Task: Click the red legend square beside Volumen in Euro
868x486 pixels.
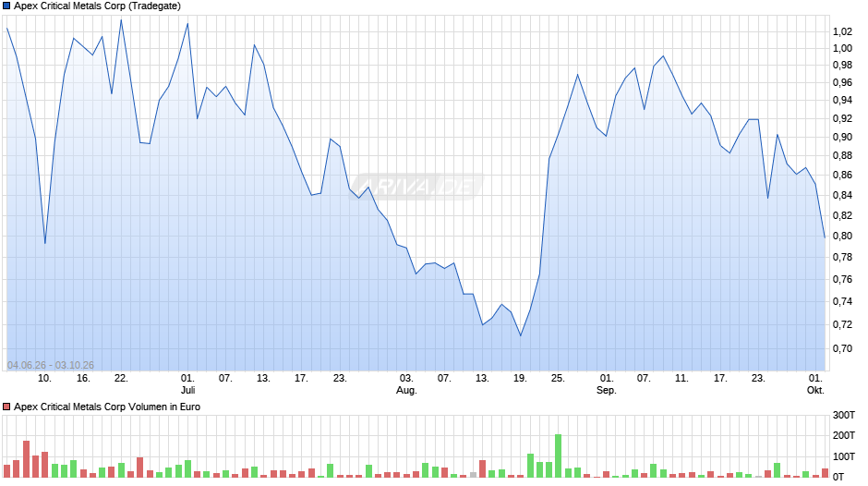Action: click(6, 407)
